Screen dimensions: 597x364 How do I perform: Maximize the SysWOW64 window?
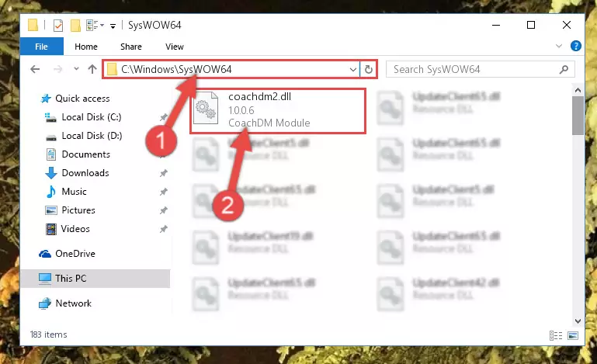click(x=531, y=25)
